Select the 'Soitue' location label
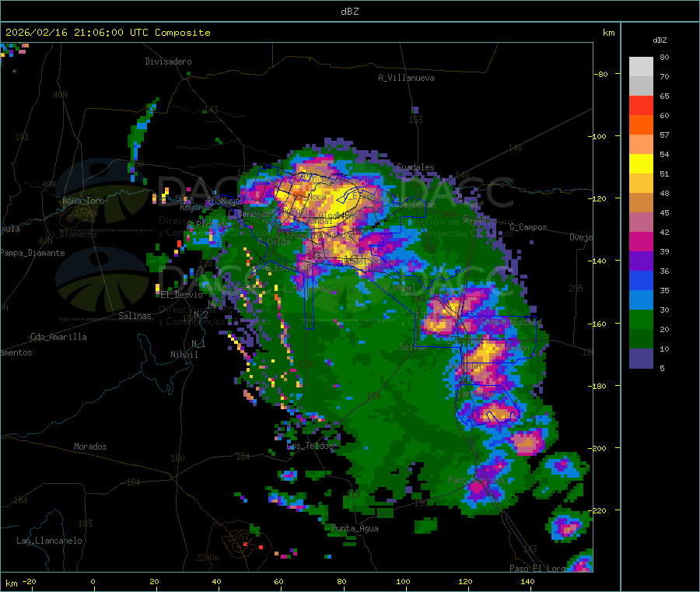Image resolution: width=700 pixels, height=592 pixels. click(413, 347)
